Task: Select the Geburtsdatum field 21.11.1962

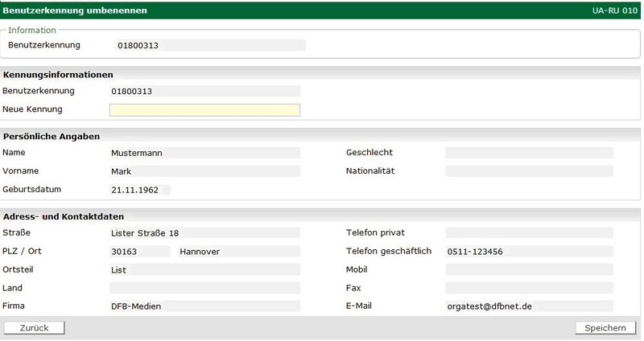Action: tap(140, 190)
